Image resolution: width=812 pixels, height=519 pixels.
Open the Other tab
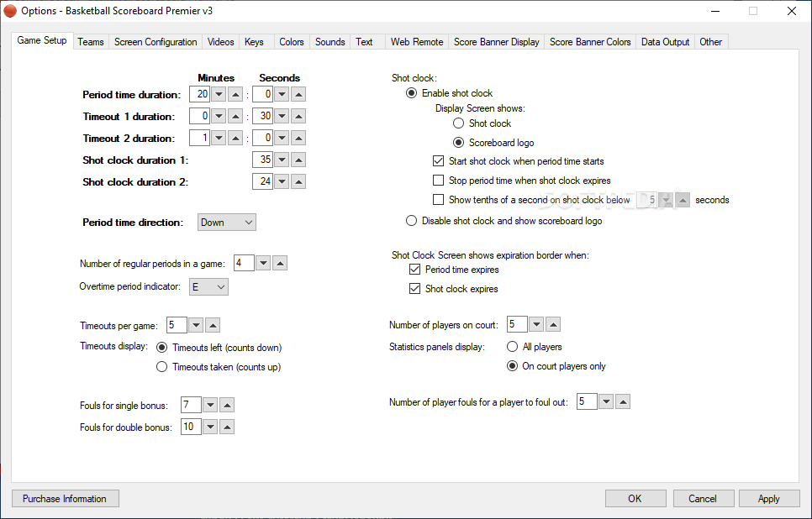pos(710,42)
